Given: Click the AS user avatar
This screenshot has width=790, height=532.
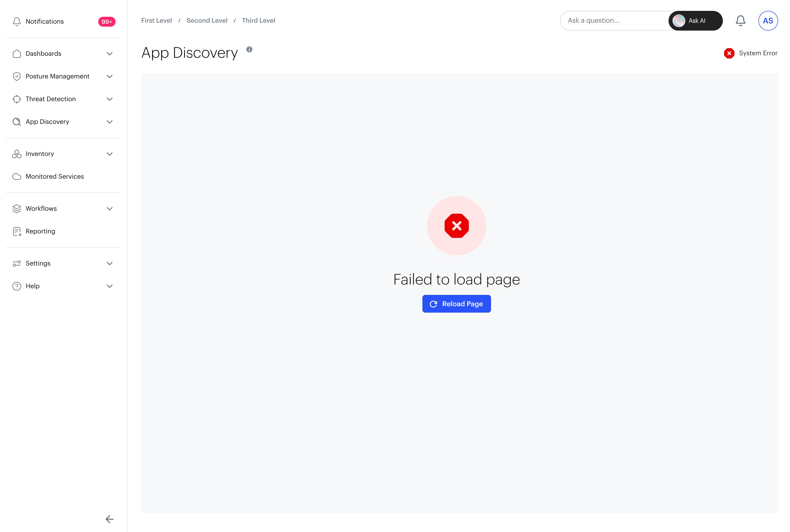Looking at the screenshot, I should [x=768, y=21].
